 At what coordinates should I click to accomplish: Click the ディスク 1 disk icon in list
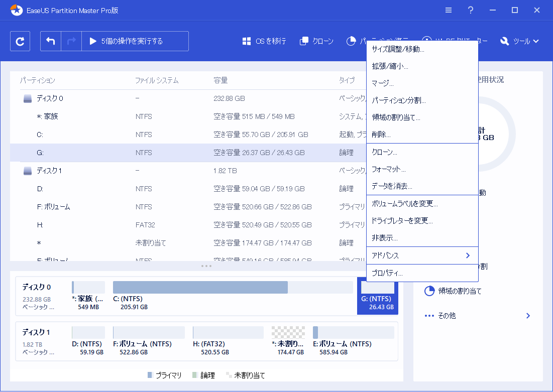[x=28, y=171]
